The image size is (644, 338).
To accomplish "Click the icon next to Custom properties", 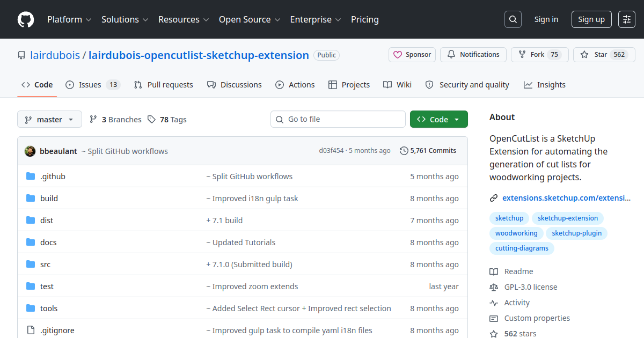I will click(x=494, y=318).
